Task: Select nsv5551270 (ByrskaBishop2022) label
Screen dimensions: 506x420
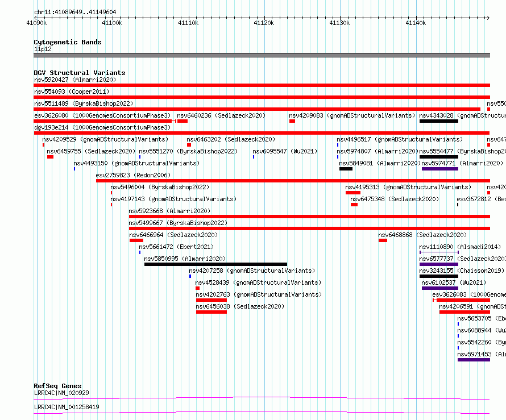Action: click(188, 151)
